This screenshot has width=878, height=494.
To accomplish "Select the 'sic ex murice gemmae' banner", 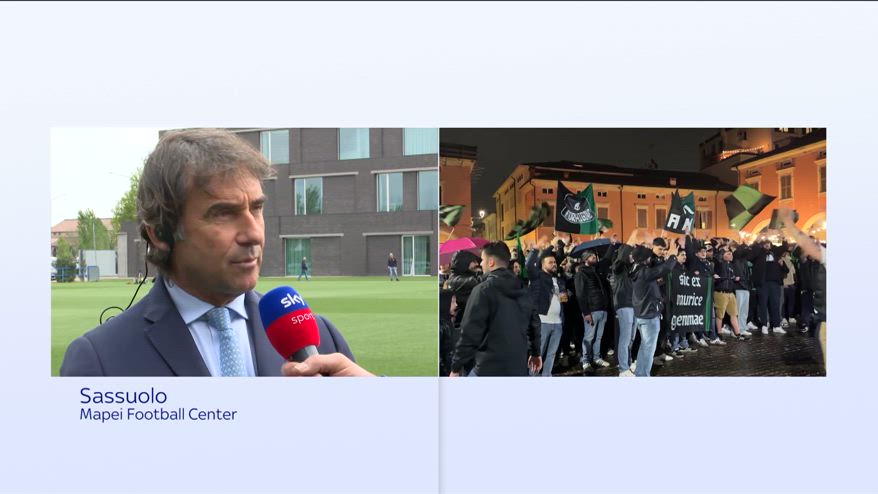I will pos(688,301).
